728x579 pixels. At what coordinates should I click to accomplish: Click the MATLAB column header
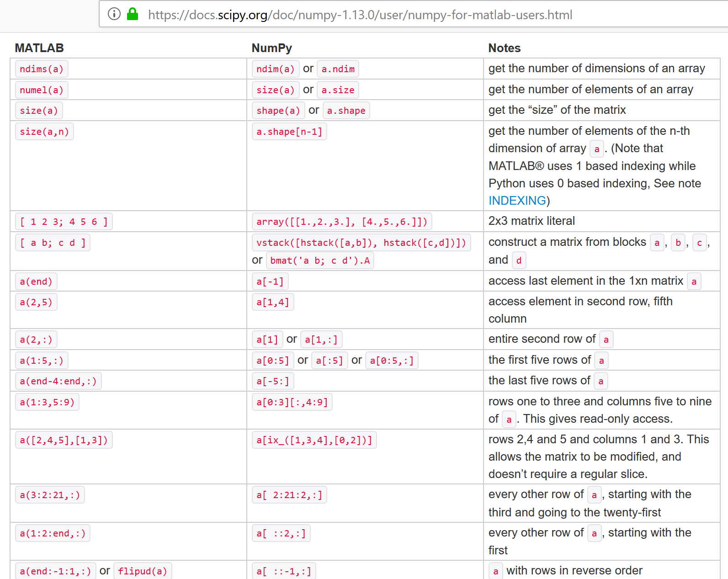pyautogui.click(x=39, y=48)
